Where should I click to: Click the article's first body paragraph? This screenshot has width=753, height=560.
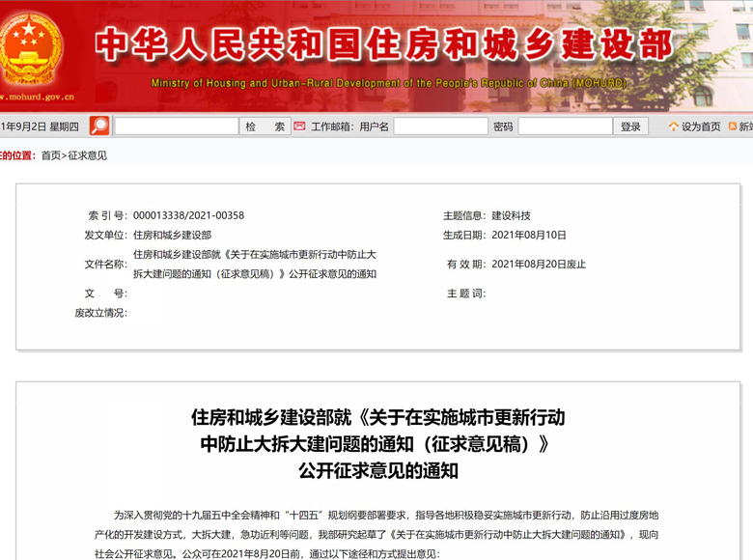pyautogui.click(x=376, y=535)
